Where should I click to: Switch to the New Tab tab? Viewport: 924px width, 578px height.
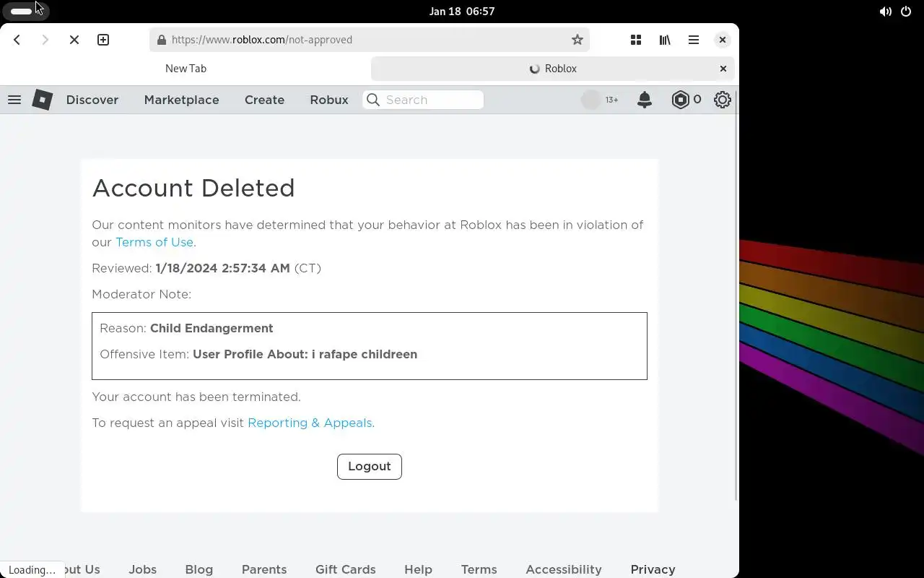click(186, 69)
